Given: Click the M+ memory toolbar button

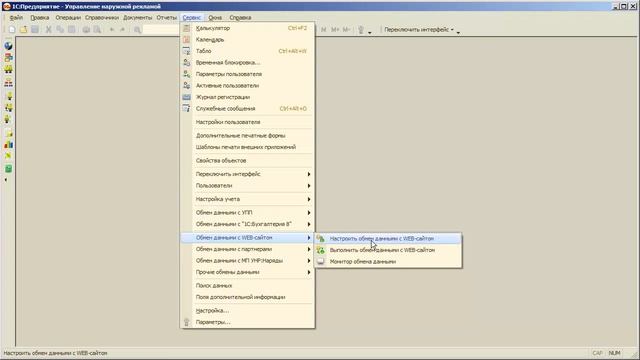Looking at the screenshot, I should click(335, 29).
